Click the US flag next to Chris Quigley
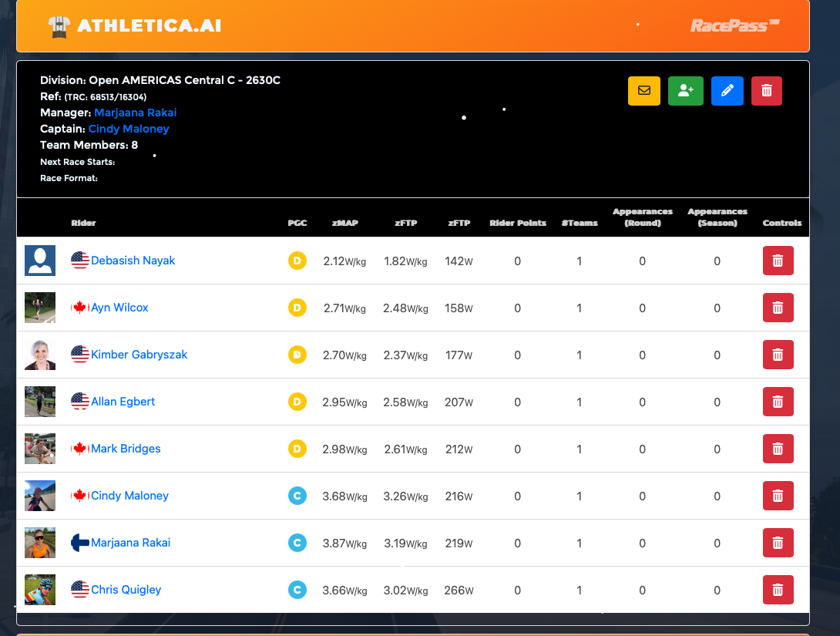840x636 pixels. 80,590
